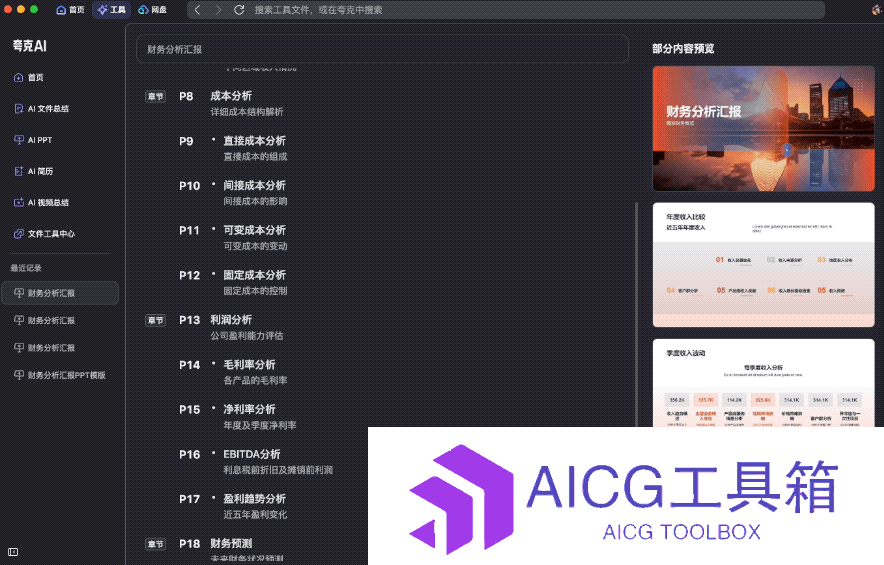Viewport: 884px width, 565px height.
Task: Open the 财务分析汇报PPT模板 recent record
Action: pyautogui.click(x=60, y=375)
